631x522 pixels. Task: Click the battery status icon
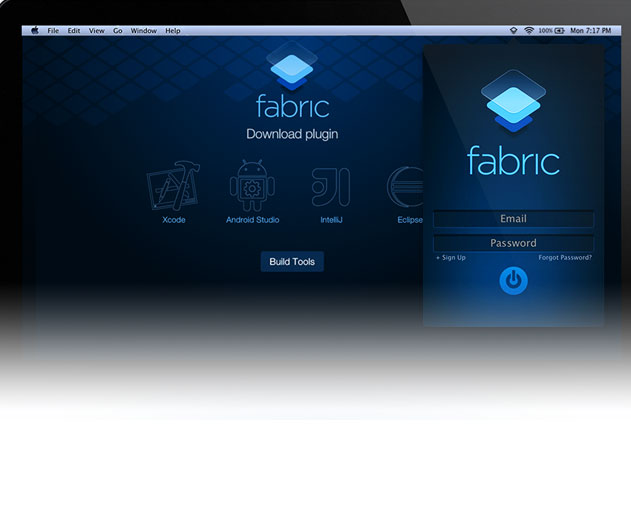coord(559,31)
